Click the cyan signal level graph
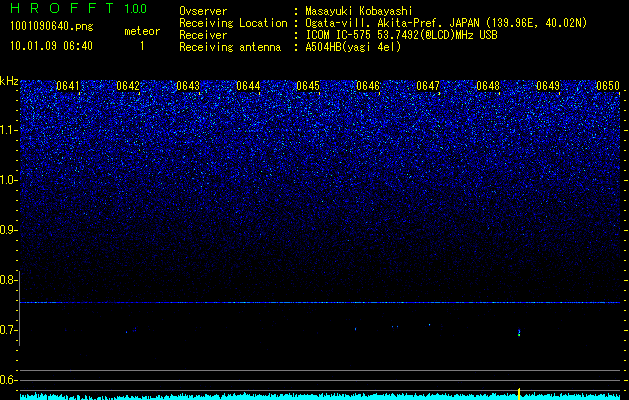Image resolution: width=629 pixels, height=400 pixels. pos(320,396)
